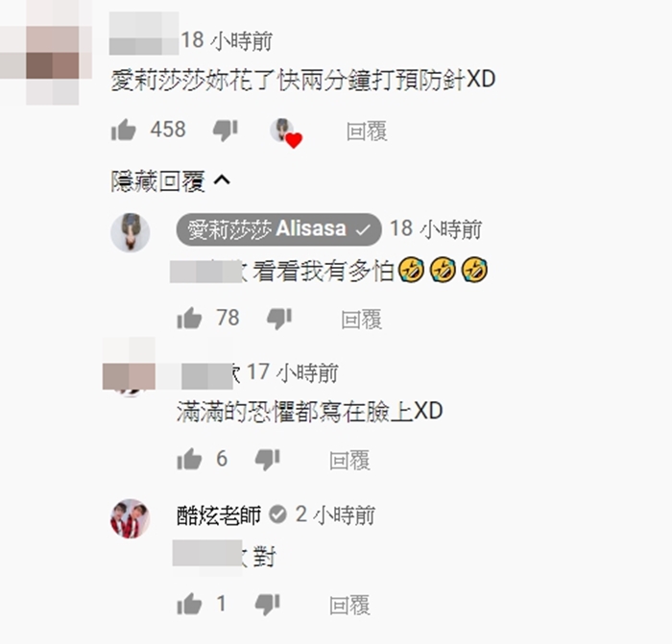Open 愛莉莎莎 Alisasa channel name badge
The image size is (672, 644).
click(278, 229)
